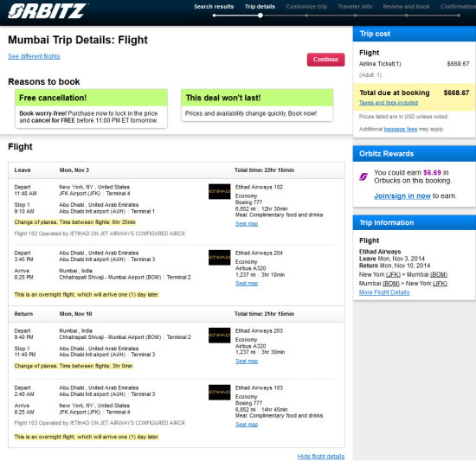Screen dimensions: 476x461
Task: Click the Etihad Airways 204 text
Action: click(259, 253)
